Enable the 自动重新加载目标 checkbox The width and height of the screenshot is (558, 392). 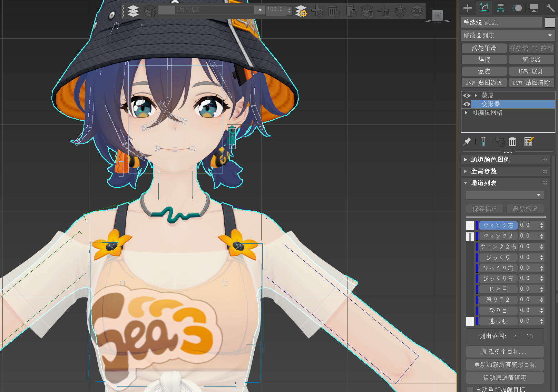click(470, 389)
